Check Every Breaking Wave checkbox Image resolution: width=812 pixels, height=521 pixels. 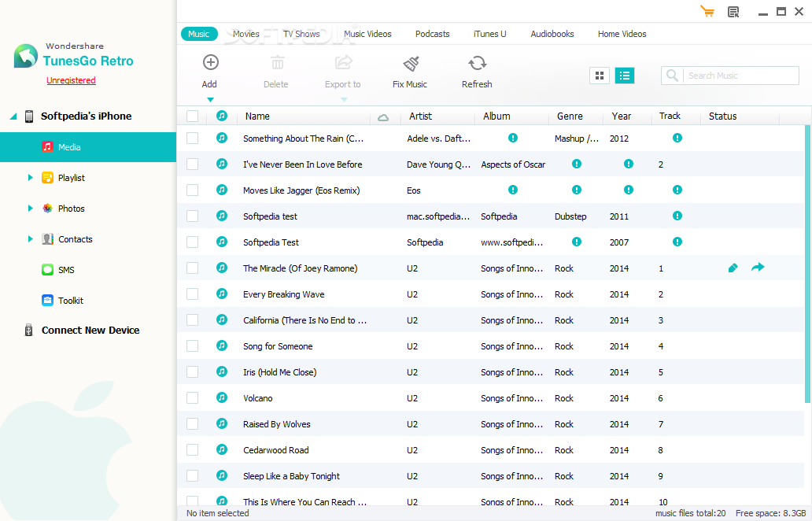[192, 294]
